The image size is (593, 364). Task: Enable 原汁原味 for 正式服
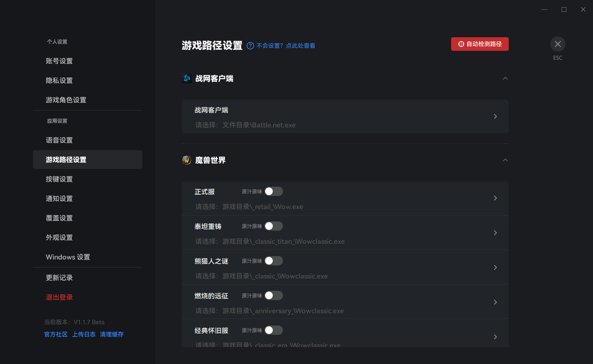pyautogui.click(x=273, y=191)
